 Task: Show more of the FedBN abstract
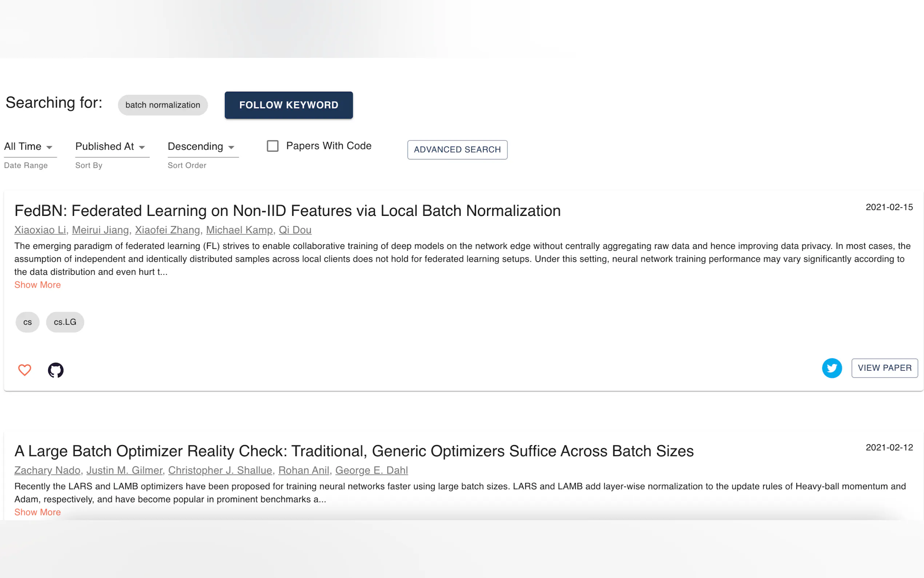click(x=37, y=285)
